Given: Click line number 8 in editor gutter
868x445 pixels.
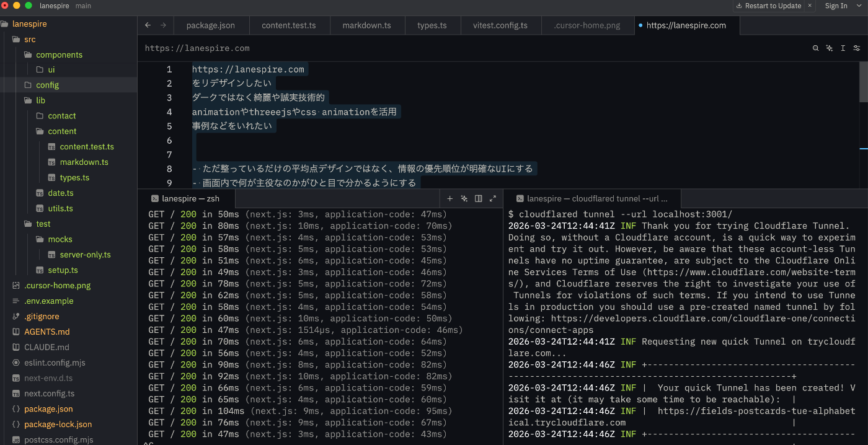Looking at the screenshot, I should click(x=169, y=169).
